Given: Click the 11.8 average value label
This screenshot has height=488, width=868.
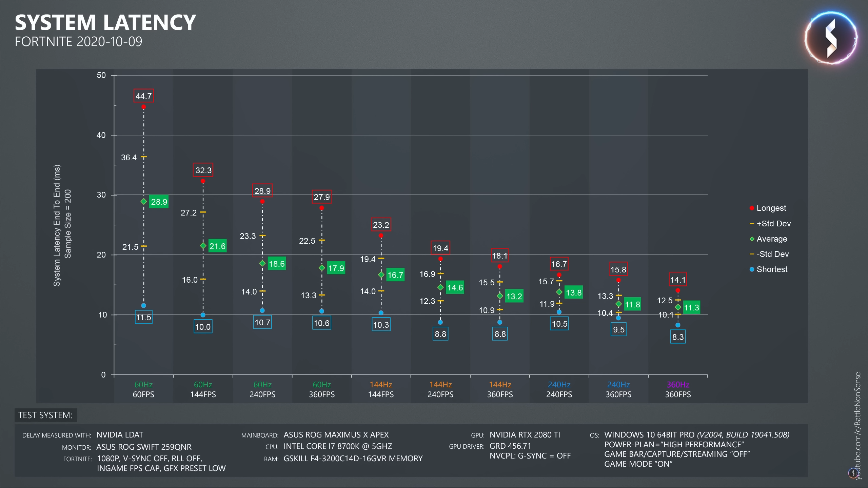Looking at the screenshot, I should click(633, 304).
